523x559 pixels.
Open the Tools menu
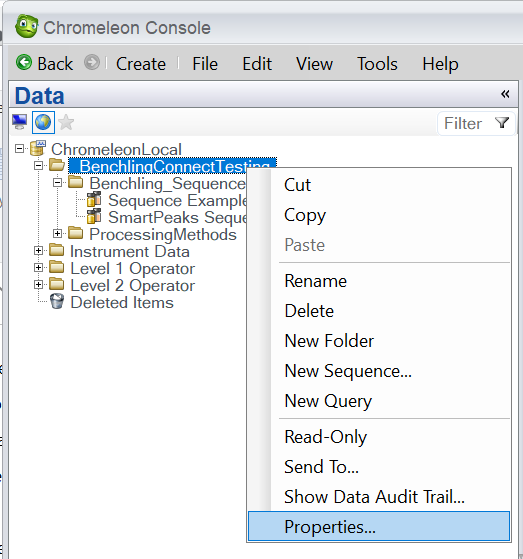(x=377, y=64)
